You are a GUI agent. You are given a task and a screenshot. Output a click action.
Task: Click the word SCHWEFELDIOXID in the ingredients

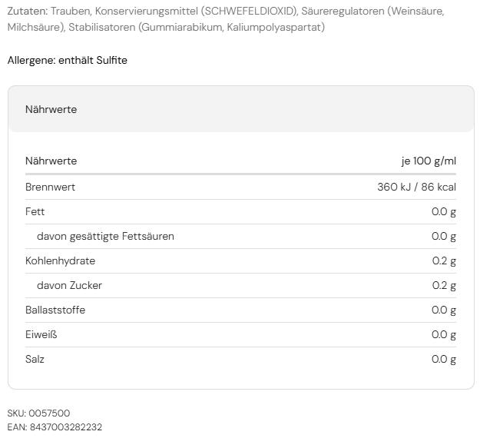point(247,12)
